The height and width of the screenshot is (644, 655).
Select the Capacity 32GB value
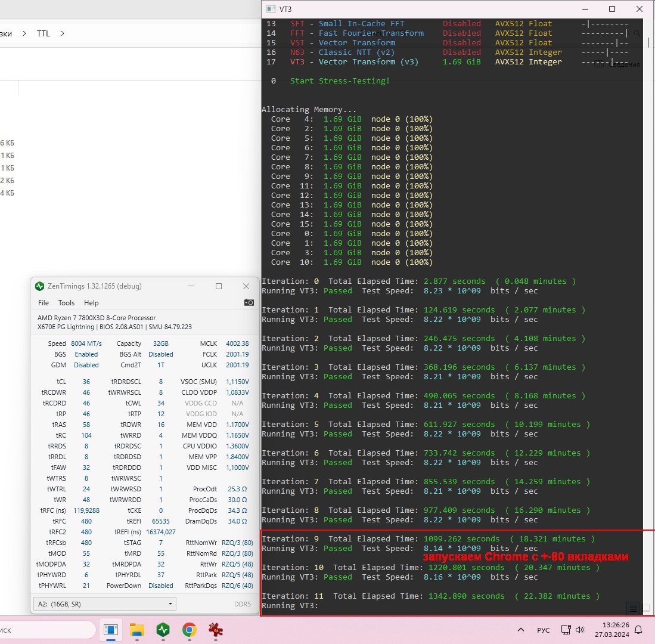click(x=160, y=343)
